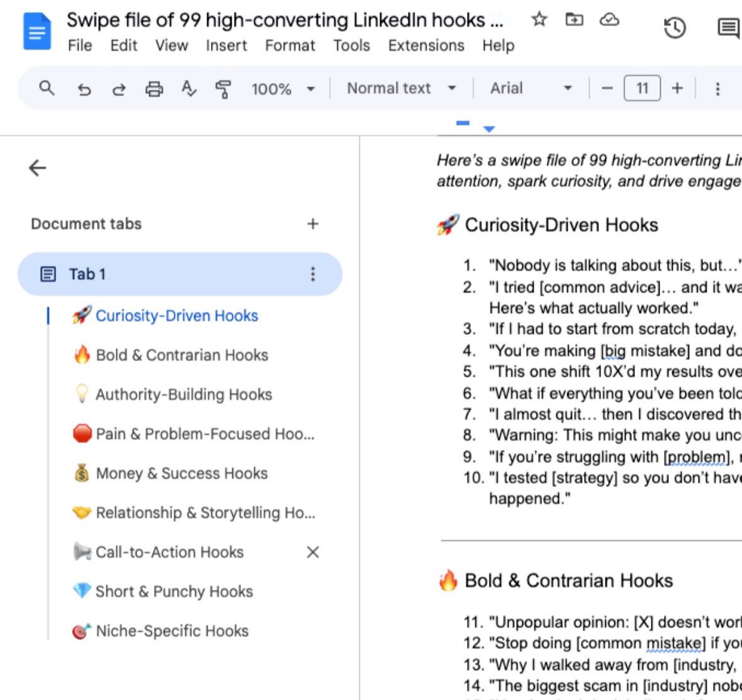
Task: Open the Arial font dropdown
Action: tap(531, 88)
